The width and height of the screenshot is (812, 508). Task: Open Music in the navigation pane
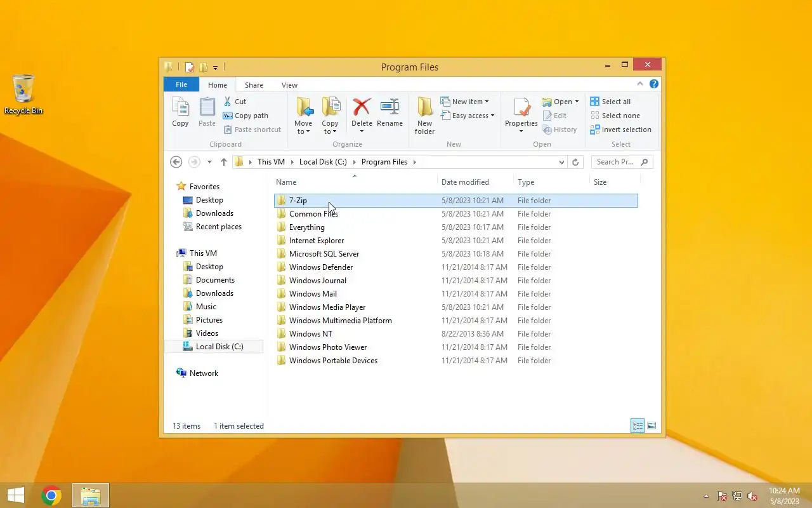206,307
